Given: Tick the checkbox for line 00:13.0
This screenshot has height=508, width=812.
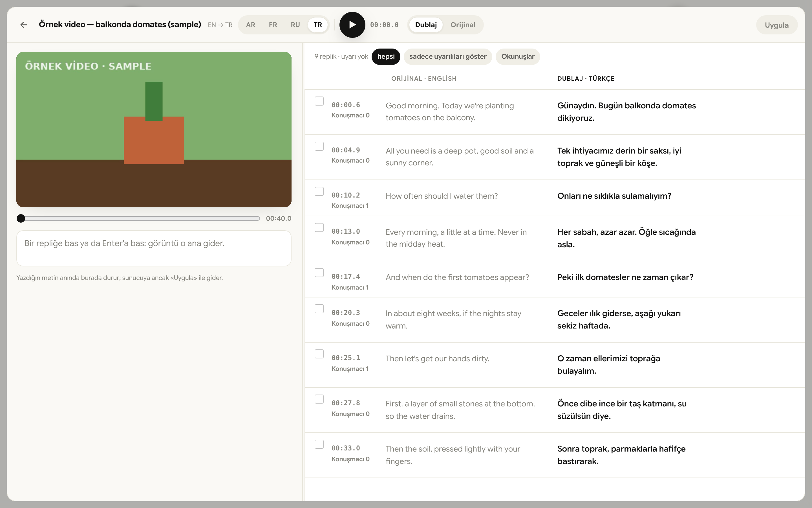Looking at the screenshot, I should pyautogui.click(x=319, y=227).
